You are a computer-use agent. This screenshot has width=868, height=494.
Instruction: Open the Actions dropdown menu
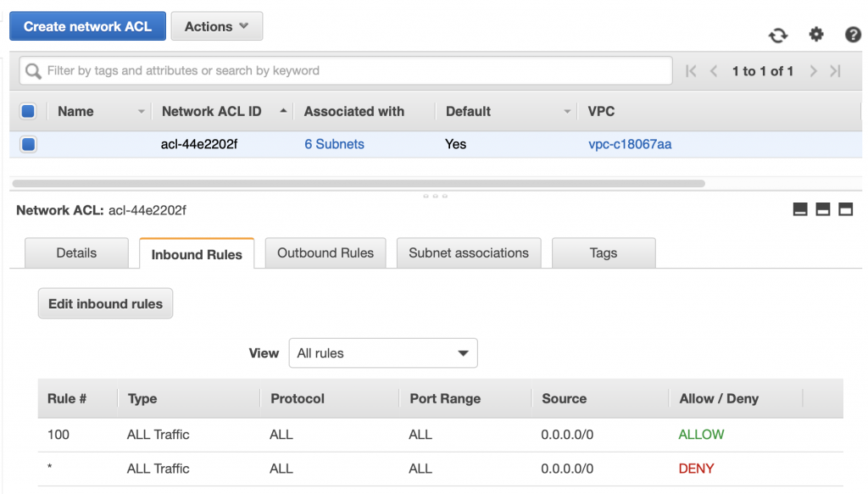pos(216,26)
